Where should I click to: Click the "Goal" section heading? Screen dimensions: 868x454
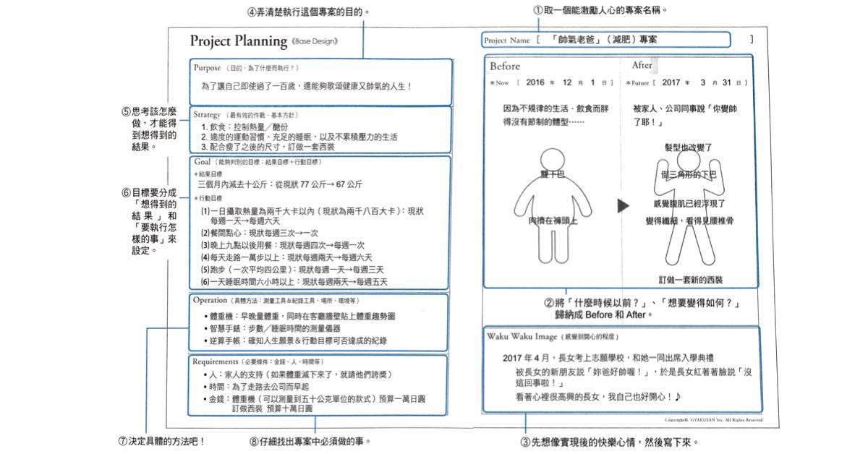click(x=202, y=162)
